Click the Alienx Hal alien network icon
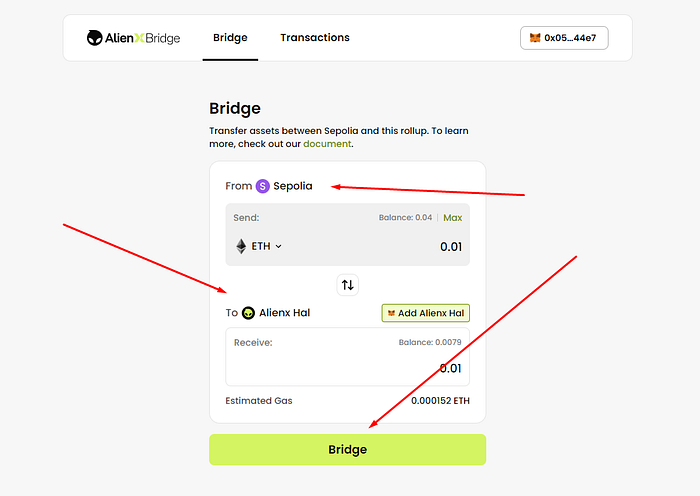The width and height of the screenshot is (700, 496). [248, 313]
